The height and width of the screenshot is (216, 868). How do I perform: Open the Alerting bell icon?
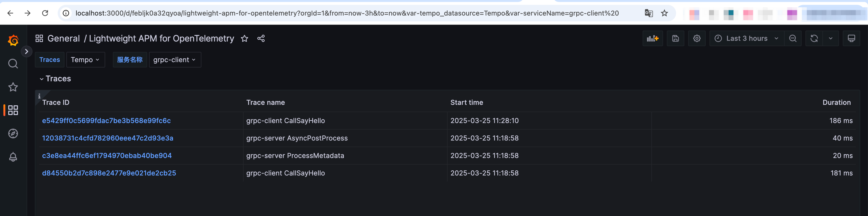(x=13, y=156)
